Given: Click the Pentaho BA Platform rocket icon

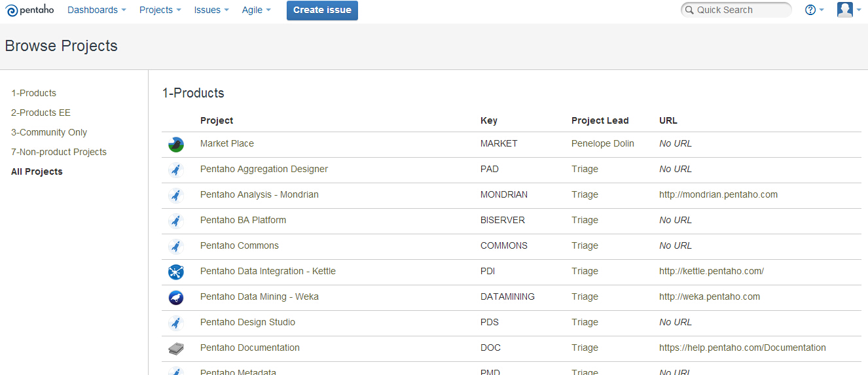Looking at the screenshot, I should tap(175, 221).
